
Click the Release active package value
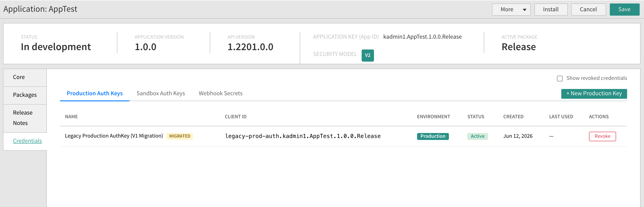click(518, 47)
